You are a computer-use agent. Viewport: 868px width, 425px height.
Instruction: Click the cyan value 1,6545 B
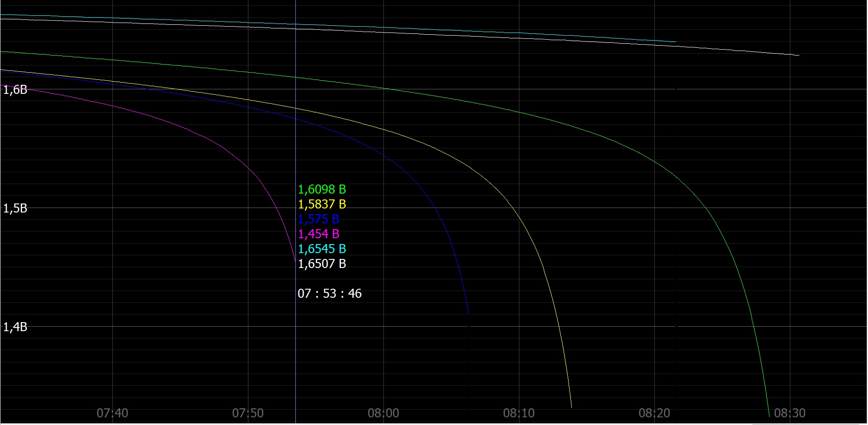click(x=322, y=249)
